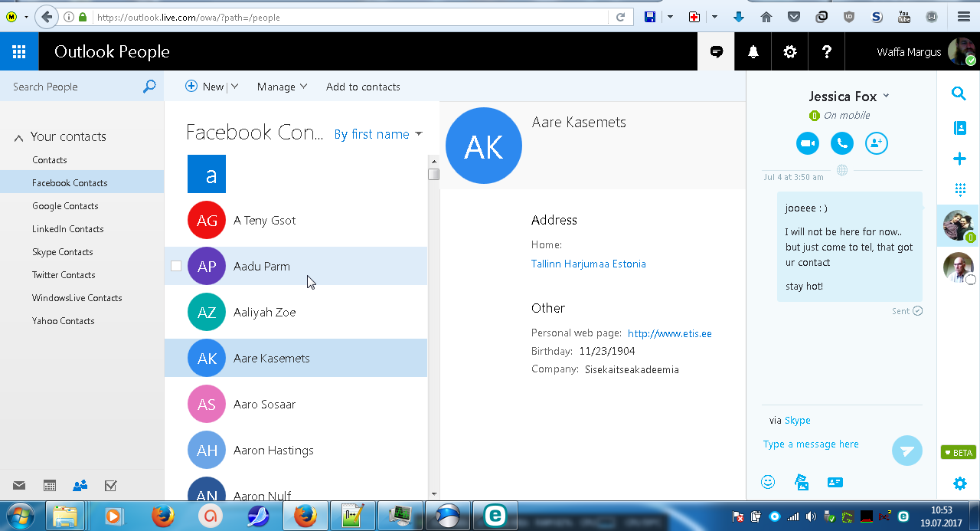Open the Outlook settings gear
The width and height of the screenshot is (980, 531).
[790, 52]
